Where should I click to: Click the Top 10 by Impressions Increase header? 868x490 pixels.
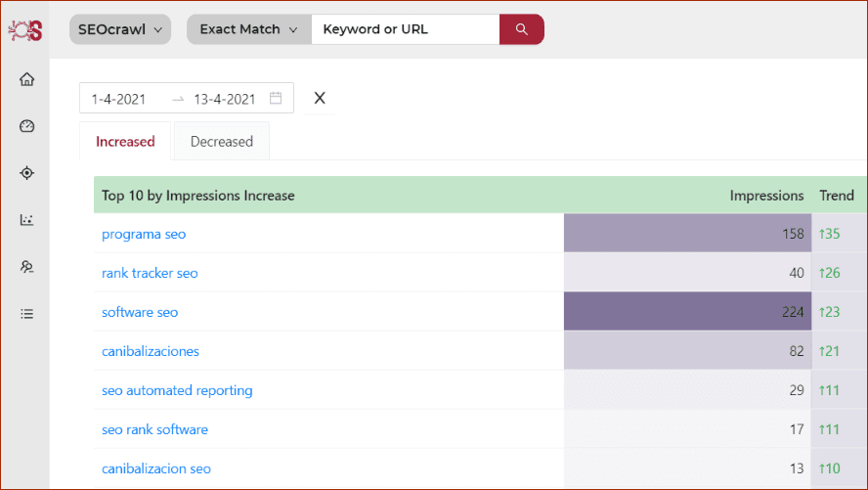click(x=198, y=196)
